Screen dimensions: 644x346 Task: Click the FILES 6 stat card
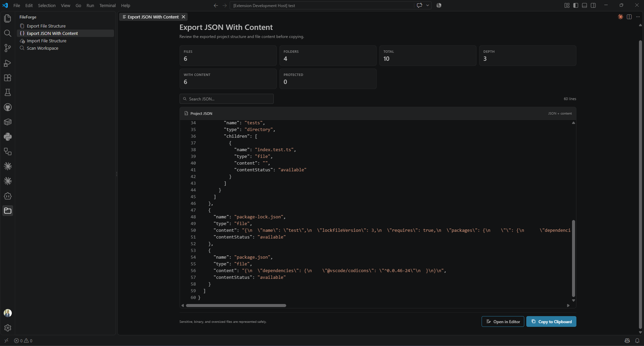[228, 55]
